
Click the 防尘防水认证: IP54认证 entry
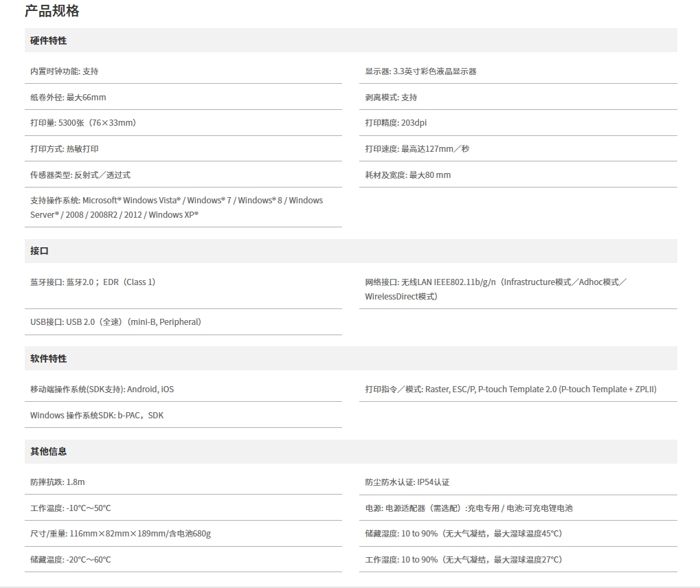407,482
